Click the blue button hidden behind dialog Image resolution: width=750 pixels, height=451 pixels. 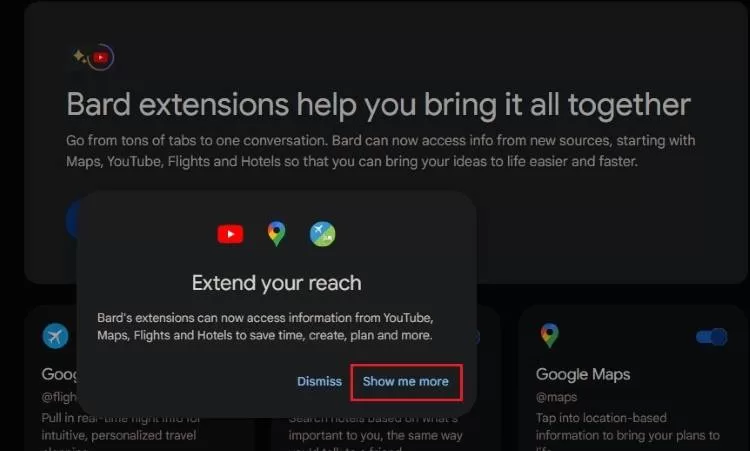tap(72, 220)
